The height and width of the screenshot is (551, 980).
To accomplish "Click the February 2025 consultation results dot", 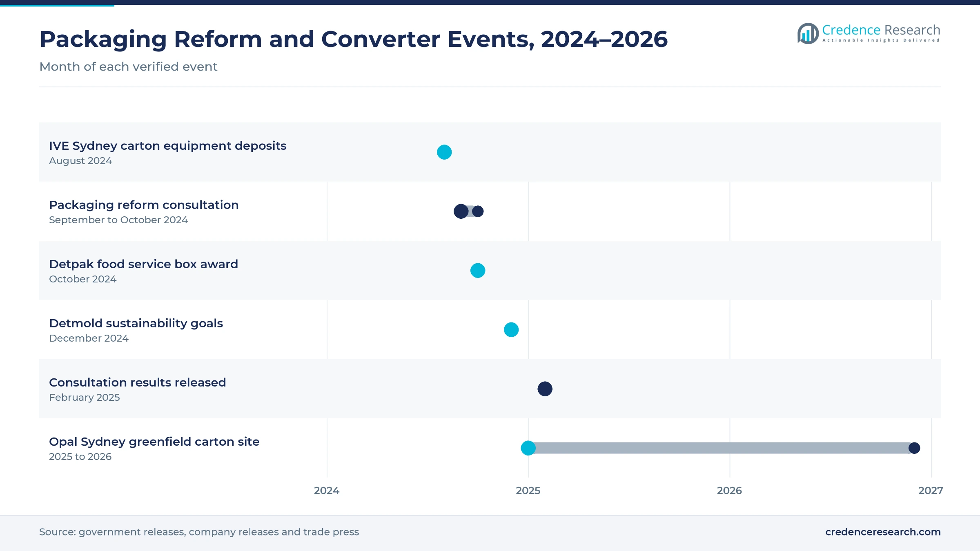I will tap(545, 389).
